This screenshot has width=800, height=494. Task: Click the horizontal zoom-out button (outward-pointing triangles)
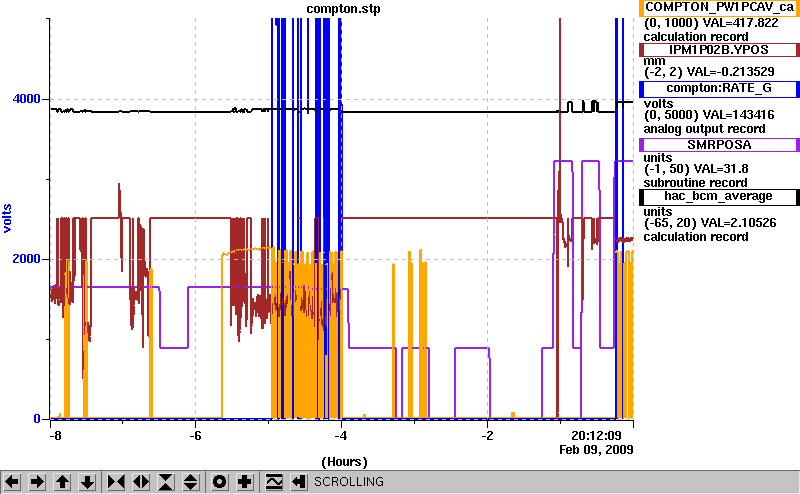141,482
